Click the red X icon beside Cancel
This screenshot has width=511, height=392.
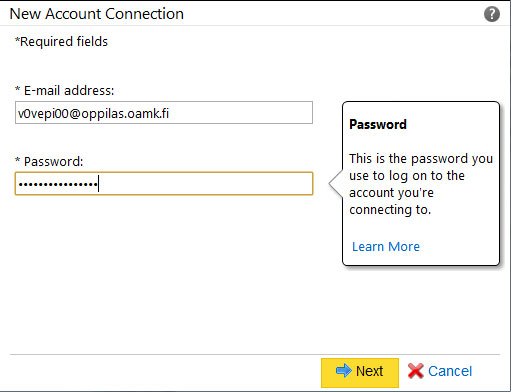(x=415, y=371)
